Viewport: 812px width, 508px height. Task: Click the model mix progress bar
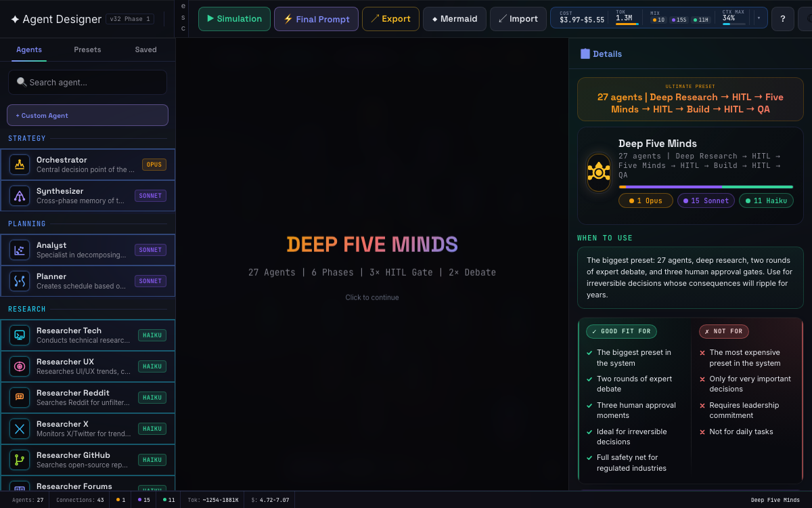click(x=706, y=187)
